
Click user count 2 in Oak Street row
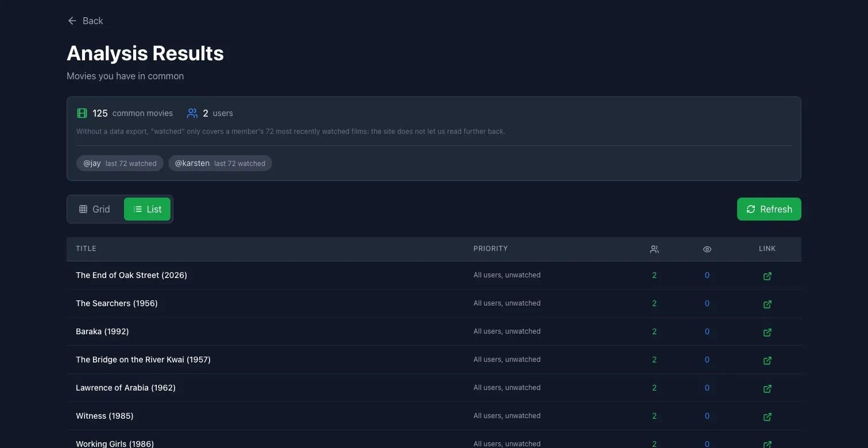click(654, 275)
